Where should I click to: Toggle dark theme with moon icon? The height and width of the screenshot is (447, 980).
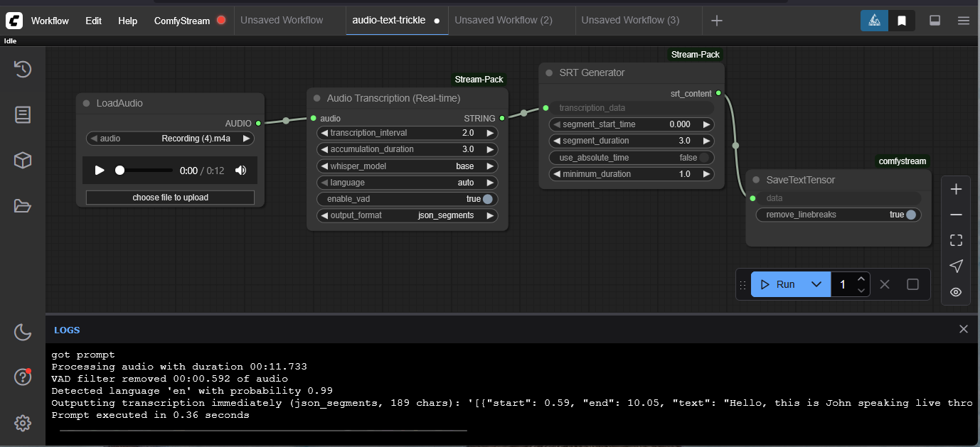22,331
